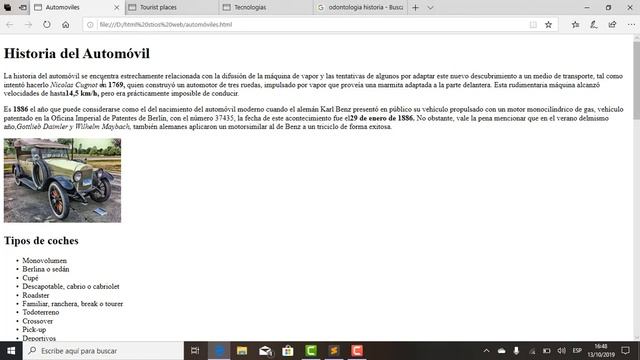
Task: Click the vertical scrollbar thumb
Action: (x=636, y=80)
